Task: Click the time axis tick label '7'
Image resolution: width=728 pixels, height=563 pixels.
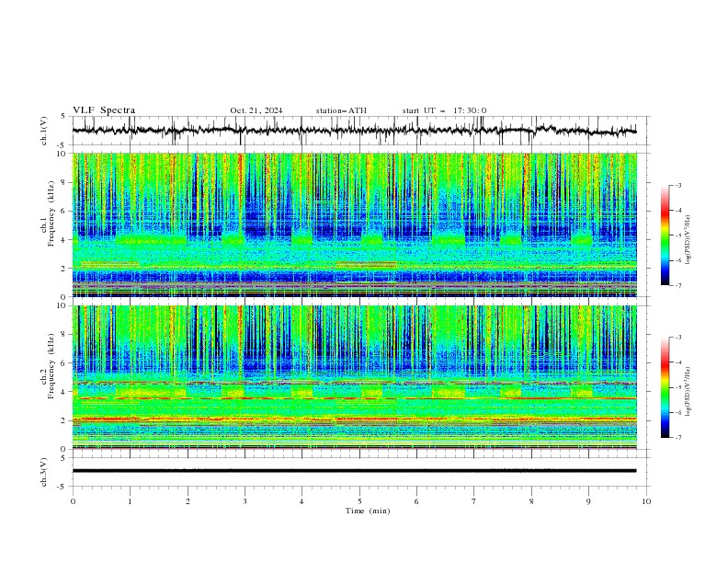Action: [474, 501]
